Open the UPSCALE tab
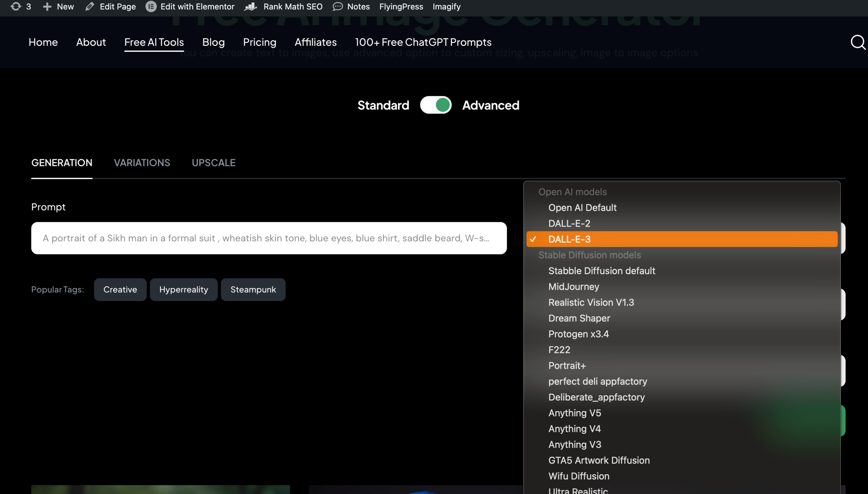The width and height of the screenshot is (868, 494). (214, 163)
